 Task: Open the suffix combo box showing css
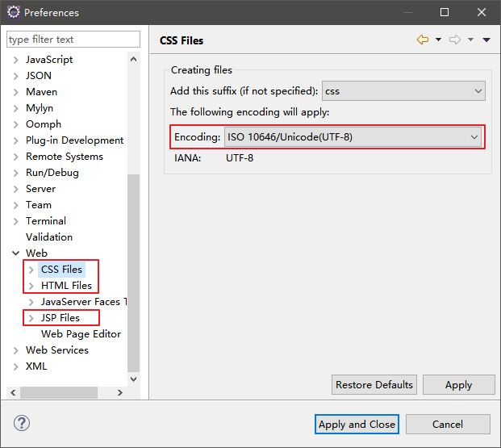403,91
